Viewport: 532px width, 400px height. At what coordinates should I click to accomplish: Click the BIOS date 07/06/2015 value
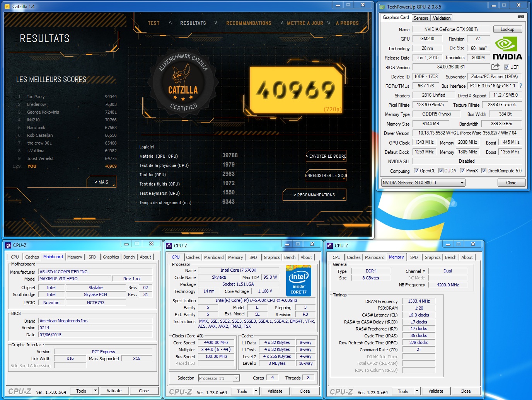pyautogui.click(x=95, y=335)
